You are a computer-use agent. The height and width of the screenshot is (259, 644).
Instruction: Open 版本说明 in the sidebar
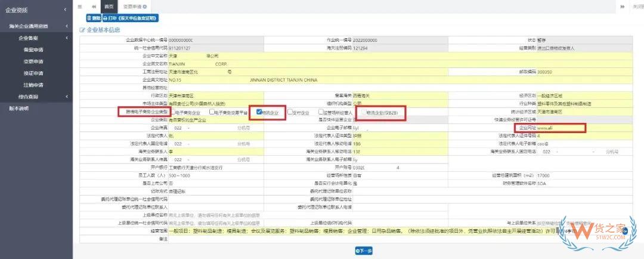[x=19, y=108]
